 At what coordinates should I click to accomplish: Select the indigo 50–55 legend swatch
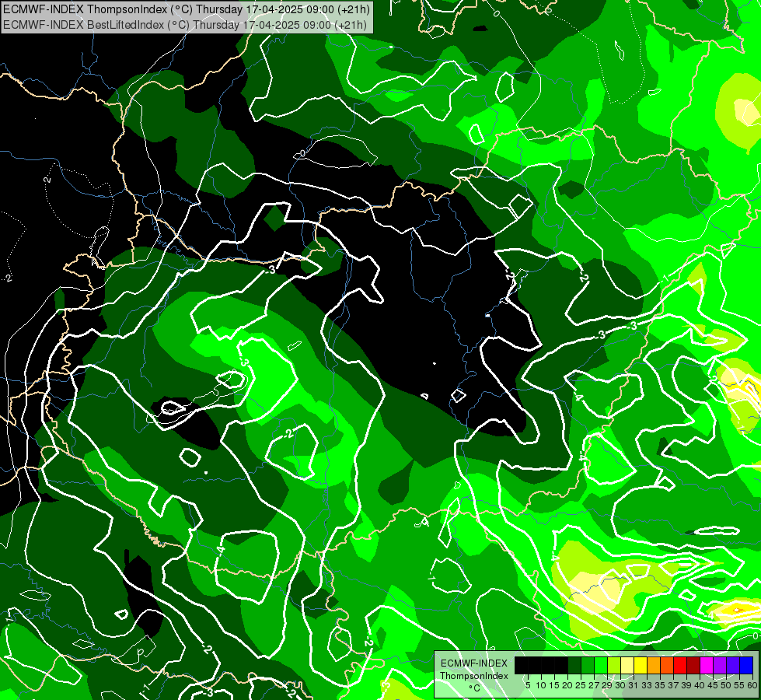pos(733,665)
